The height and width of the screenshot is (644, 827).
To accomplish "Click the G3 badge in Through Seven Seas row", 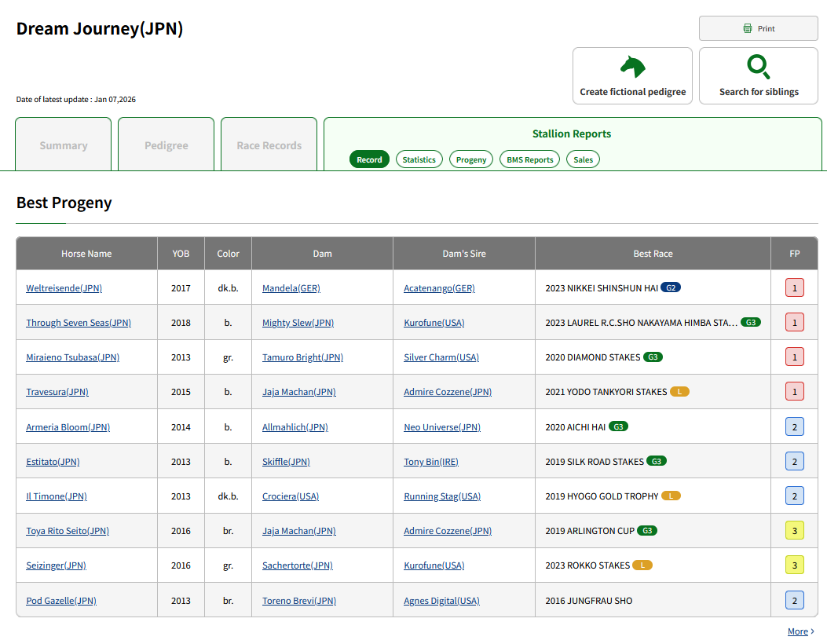I will tap(751, 322).
